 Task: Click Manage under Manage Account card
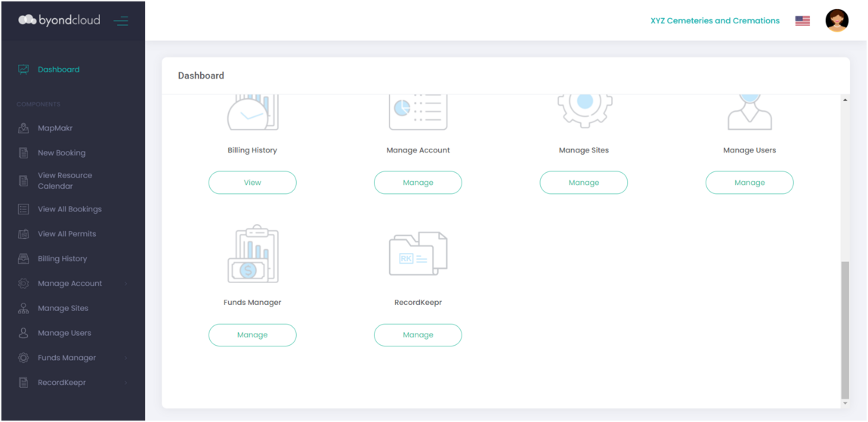tap(418, 183)
